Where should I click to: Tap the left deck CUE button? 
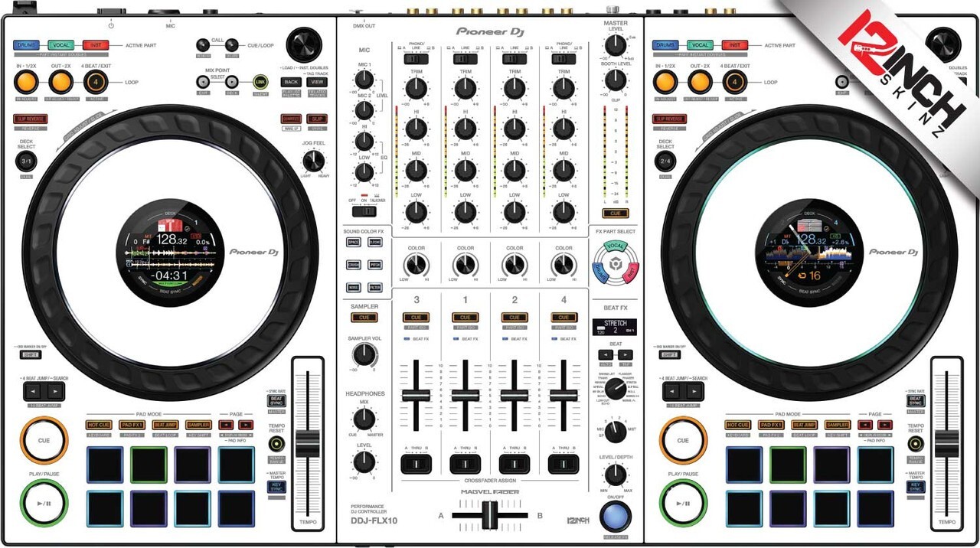tap(44, 440)
